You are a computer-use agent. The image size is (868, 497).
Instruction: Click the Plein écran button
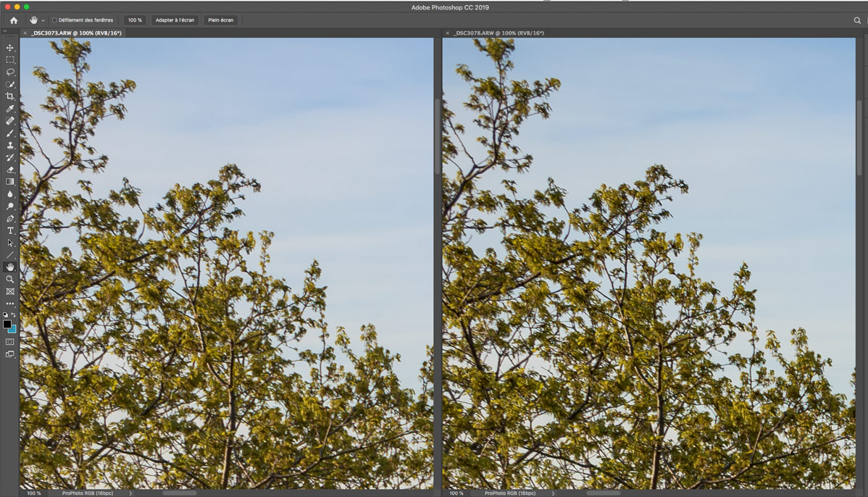[221, 20]
